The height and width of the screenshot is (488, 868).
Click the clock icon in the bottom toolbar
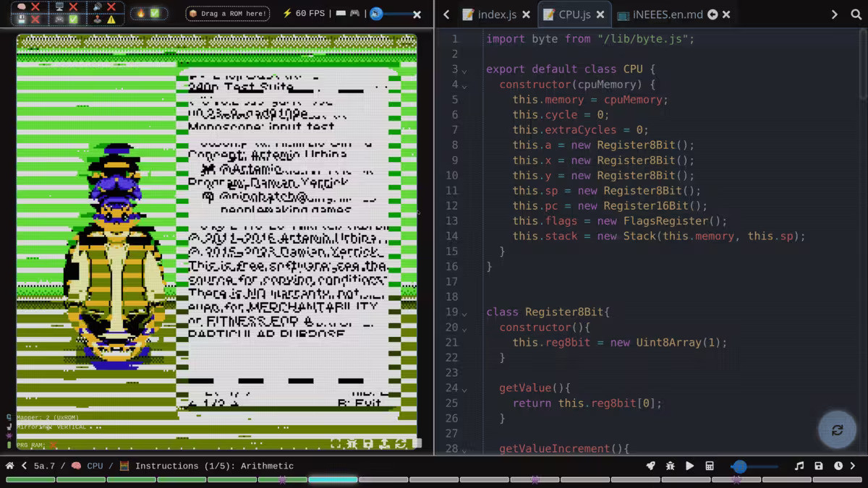[x=838, y=466]
